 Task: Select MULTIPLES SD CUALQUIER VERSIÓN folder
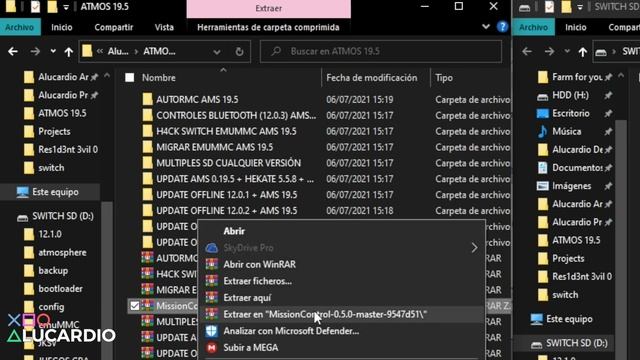[x=228, y=163]
